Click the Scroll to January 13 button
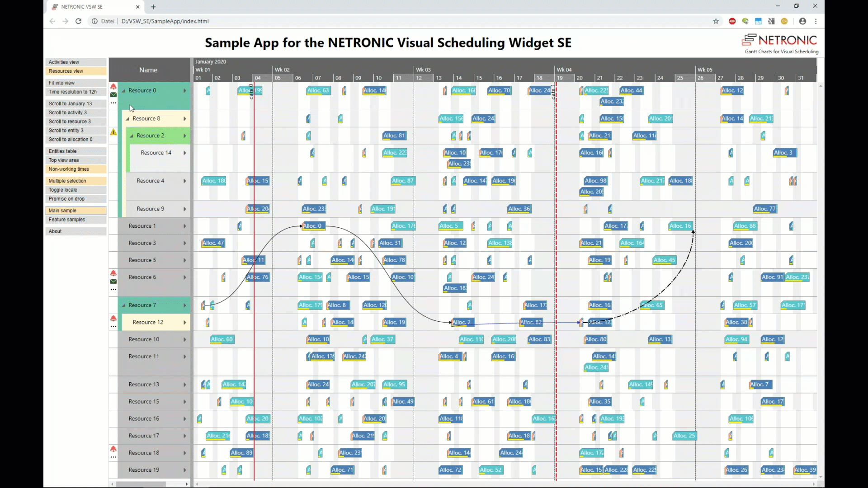 click(x=75, y=103)
